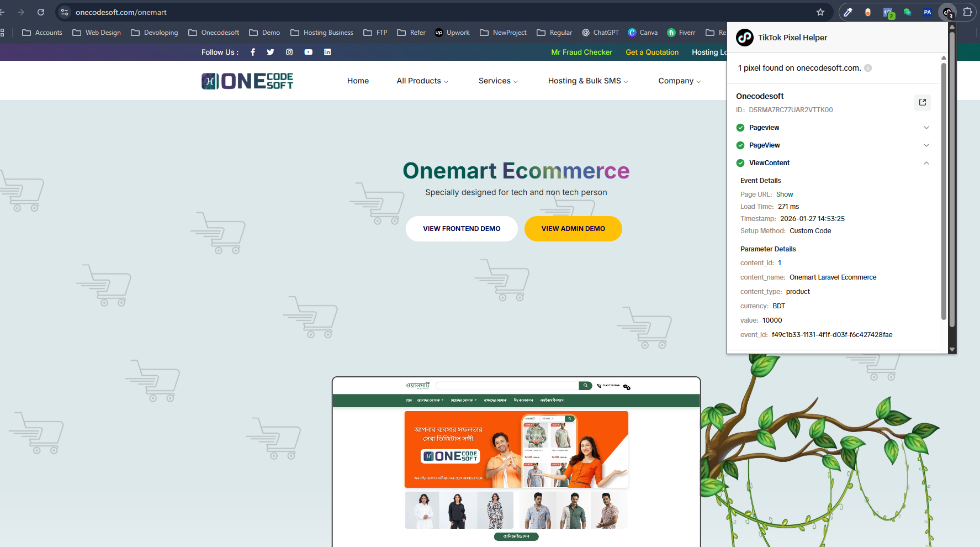Screen dimensions: 980x547
Task: Reload the page using refresh icon
Action: point(41,12)
